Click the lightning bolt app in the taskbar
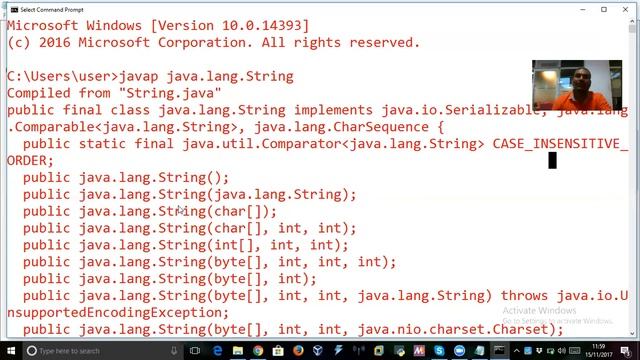This screenshot has height=360, width=640. click(338, 351)
